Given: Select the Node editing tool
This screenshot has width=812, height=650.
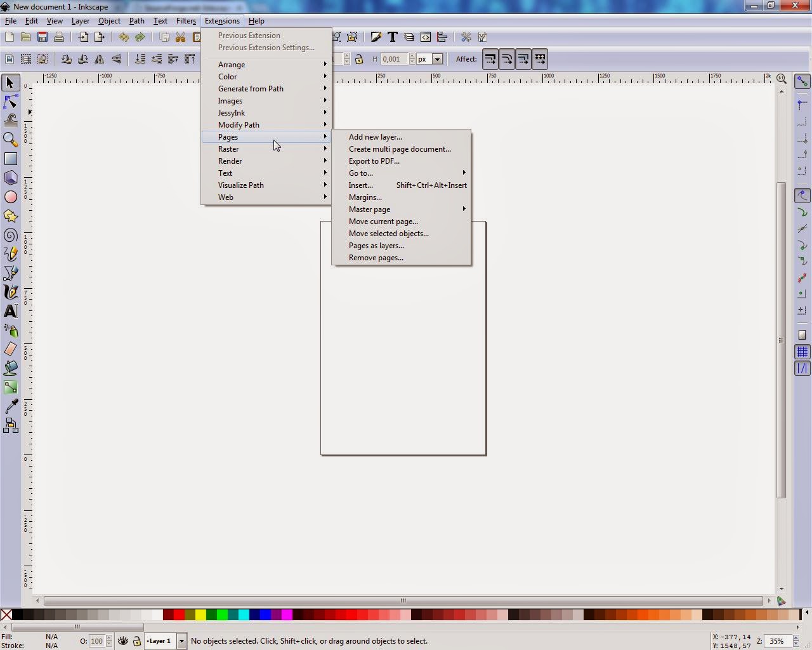Looking at the screenshot, I should tap(11, 102).
